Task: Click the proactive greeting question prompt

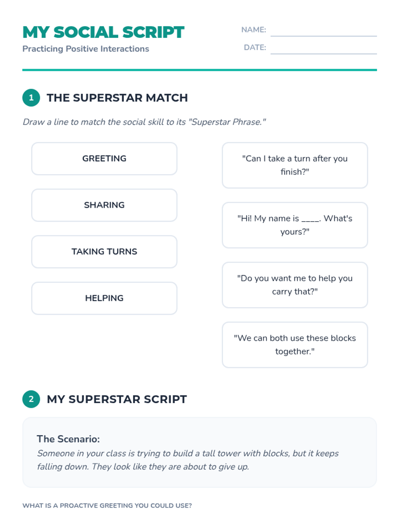Action: coord(107,505)
